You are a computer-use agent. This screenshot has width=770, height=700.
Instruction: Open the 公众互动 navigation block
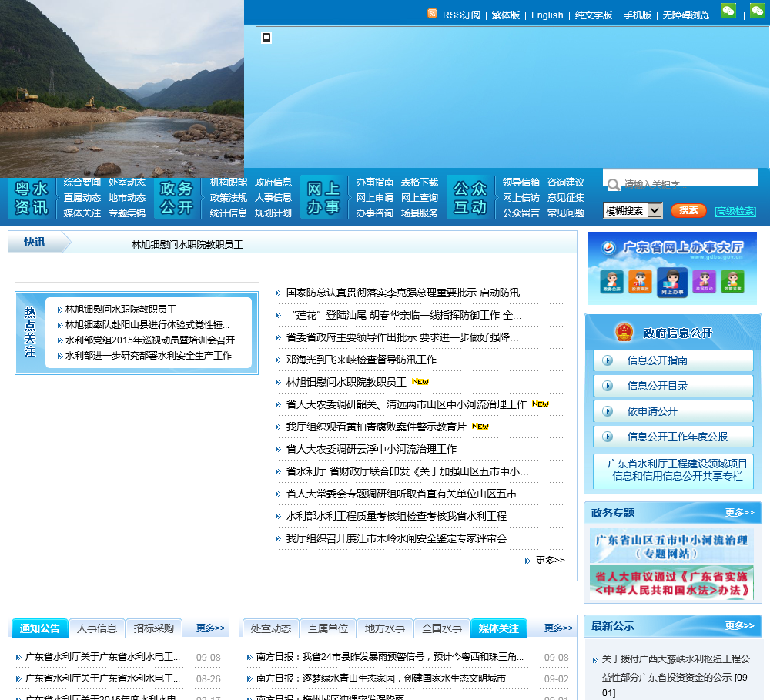[x=470, y=197]
